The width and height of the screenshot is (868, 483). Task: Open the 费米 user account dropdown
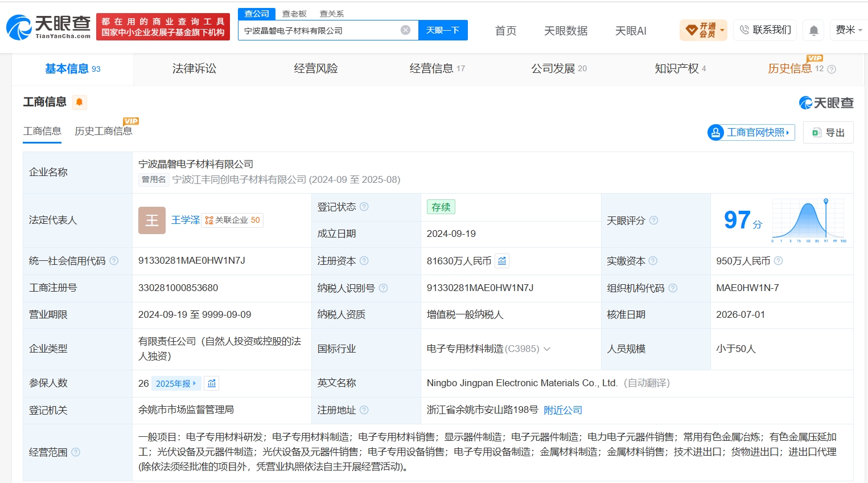849,30
